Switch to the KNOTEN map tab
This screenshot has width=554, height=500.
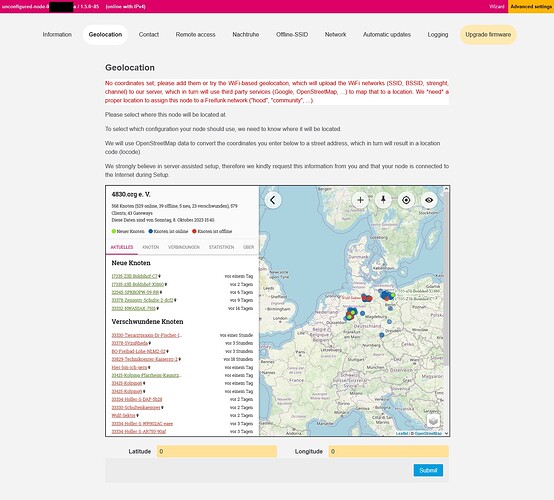click(x=151, y=247)
